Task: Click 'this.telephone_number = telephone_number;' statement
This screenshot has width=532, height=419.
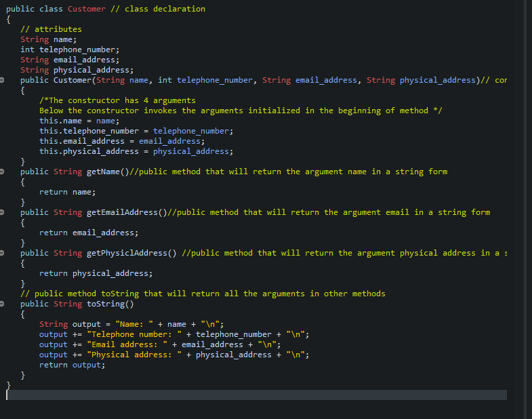Action: click(x=136, y=131)
